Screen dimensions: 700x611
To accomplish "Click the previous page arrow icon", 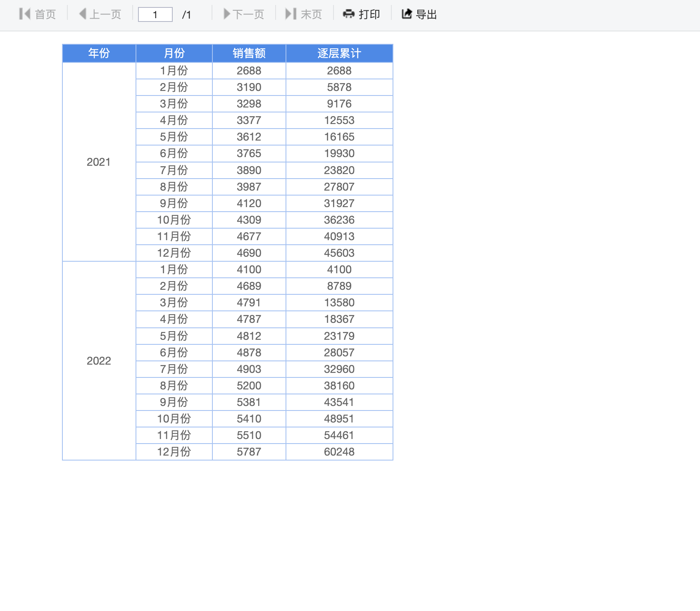I will (x=83, y=14).
